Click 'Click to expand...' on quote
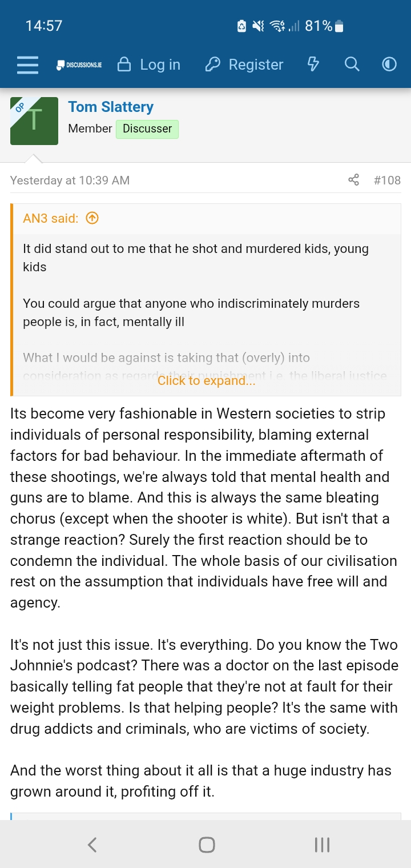 pyautogui.click(x=206, y=381)
